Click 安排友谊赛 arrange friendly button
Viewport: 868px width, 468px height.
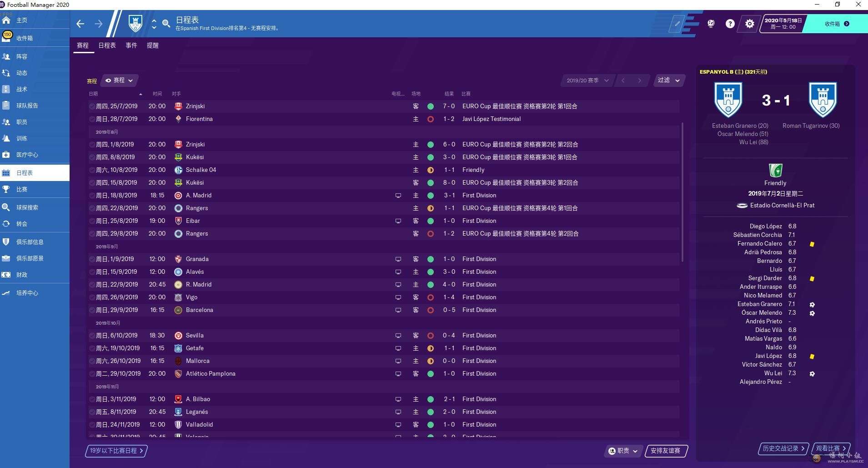coord(666,451)
